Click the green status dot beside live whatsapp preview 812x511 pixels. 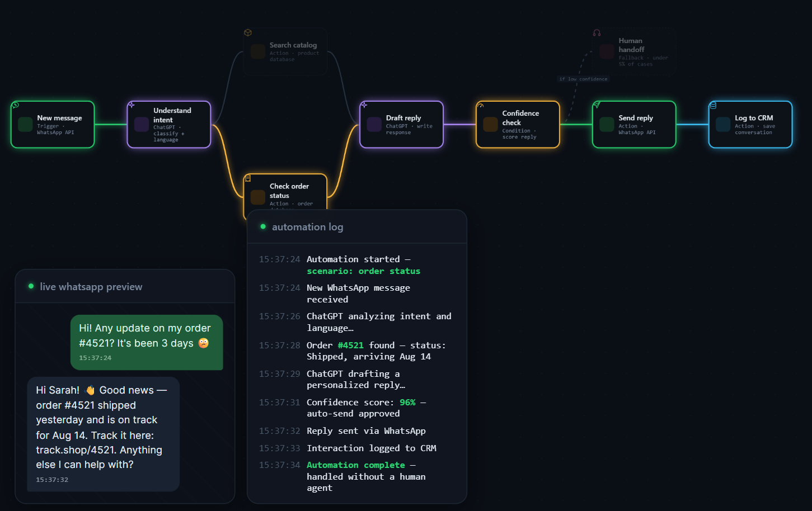coord(31,286)
